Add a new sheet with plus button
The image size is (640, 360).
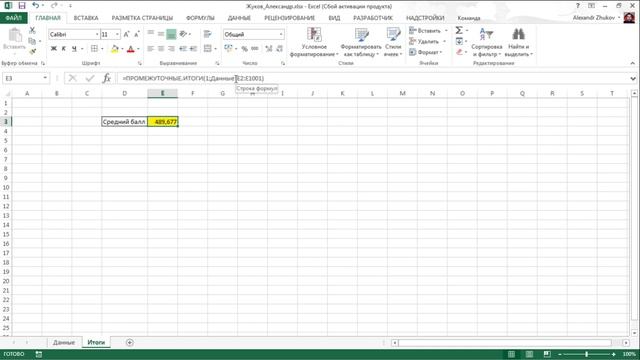[x=129, y=342]
